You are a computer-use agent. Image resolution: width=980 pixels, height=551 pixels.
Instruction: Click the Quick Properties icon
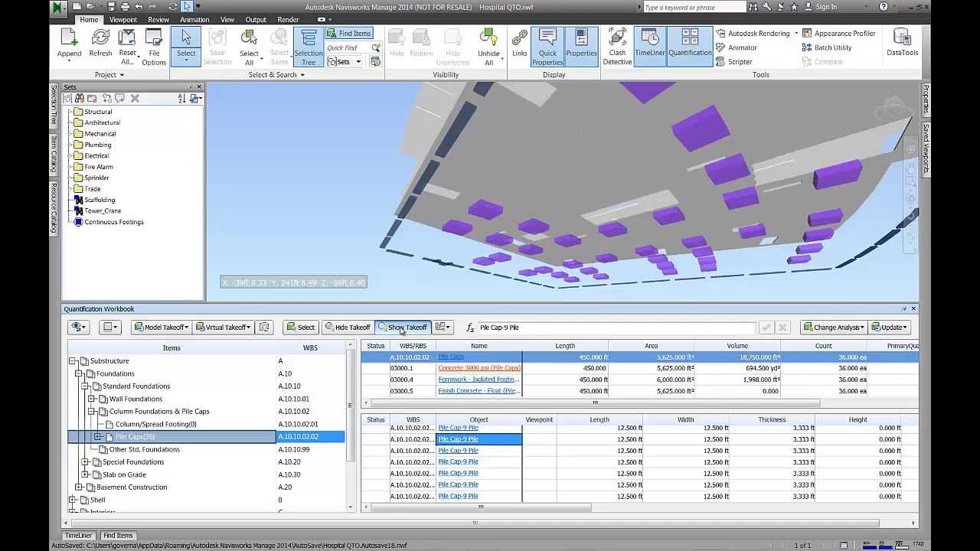coord(547,47)
